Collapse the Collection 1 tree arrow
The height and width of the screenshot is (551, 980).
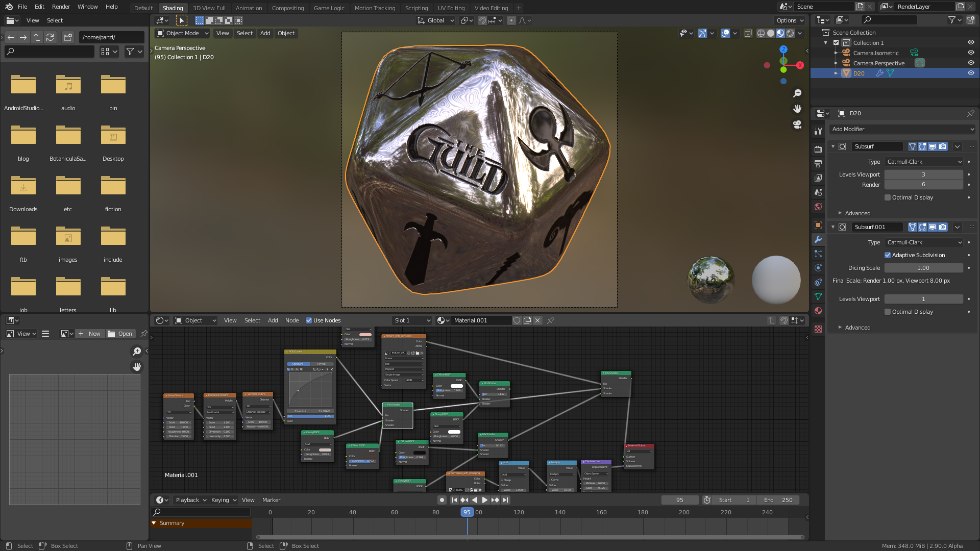tap(826, 43)
